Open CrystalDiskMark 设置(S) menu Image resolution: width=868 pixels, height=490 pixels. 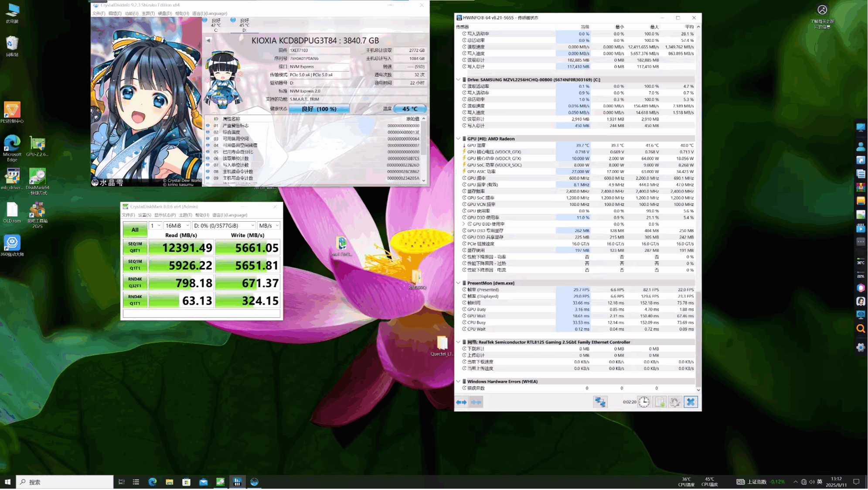[x=144, y=215]
